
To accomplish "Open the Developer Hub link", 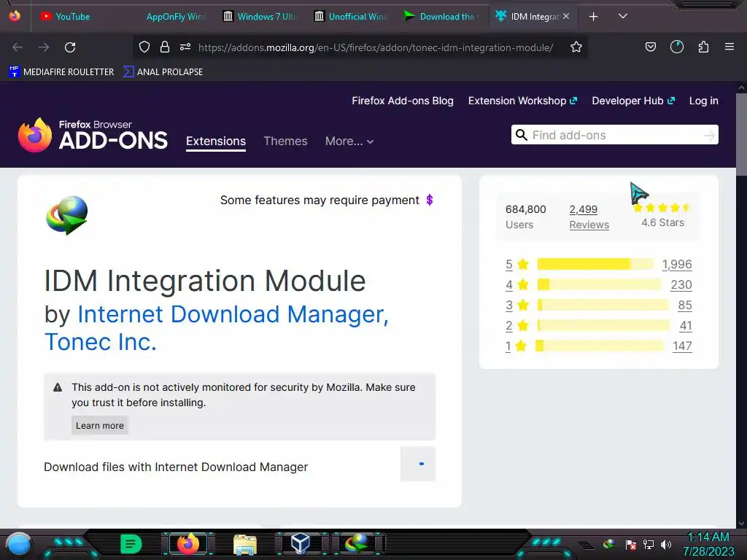I will [x=633, y=101].
